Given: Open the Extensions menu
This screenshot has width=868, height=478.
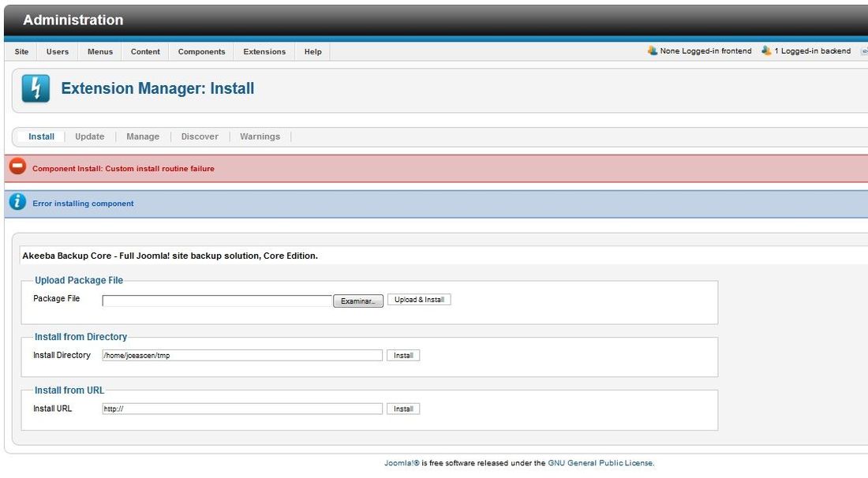Looking at the screenshot, I should [264, 51].
